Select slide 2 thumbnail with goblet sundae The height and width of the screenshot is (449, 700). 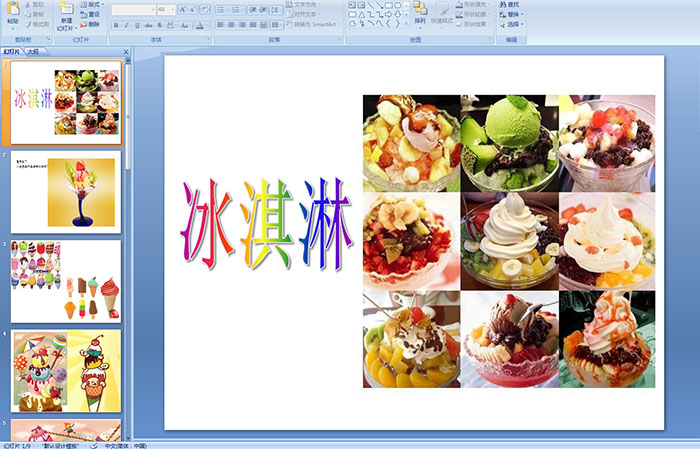(x=66, y=192)
